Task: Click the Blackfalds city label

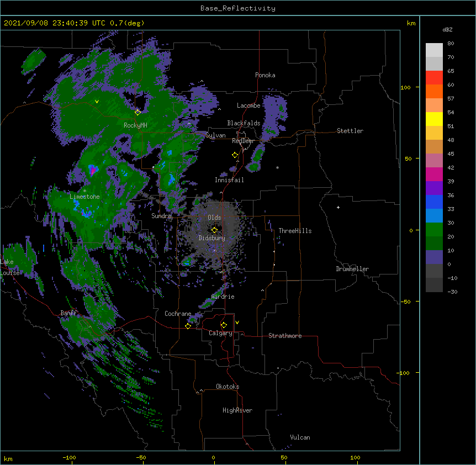Action: point(244,123)
